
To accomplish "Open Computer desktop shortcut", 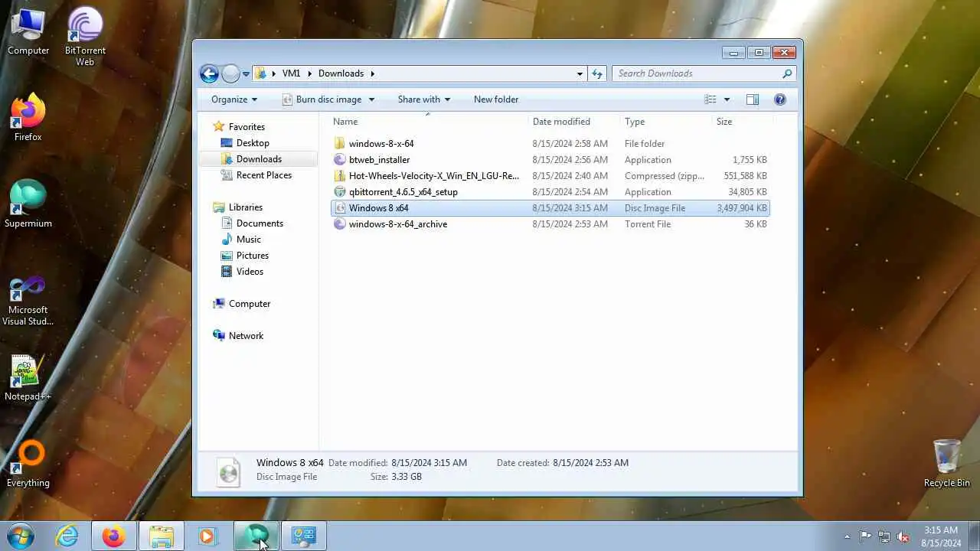I will [x=28, y=32].
